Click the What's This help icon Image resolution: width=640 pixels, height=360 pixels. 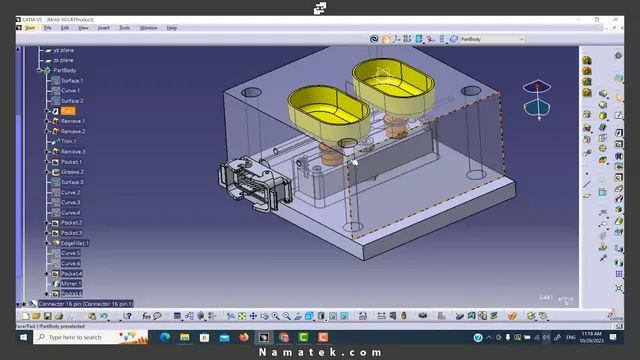pyautogui.click(x=128, y=316)
